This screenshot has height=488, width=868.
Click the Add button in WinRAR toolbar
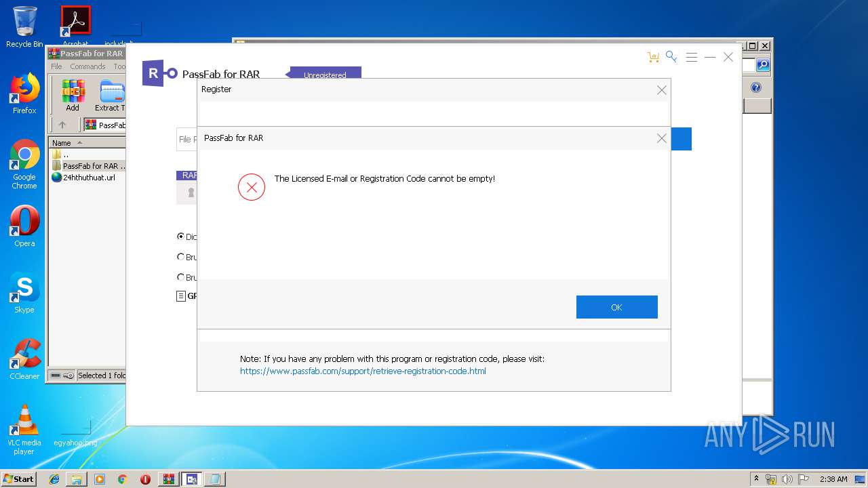73,96
